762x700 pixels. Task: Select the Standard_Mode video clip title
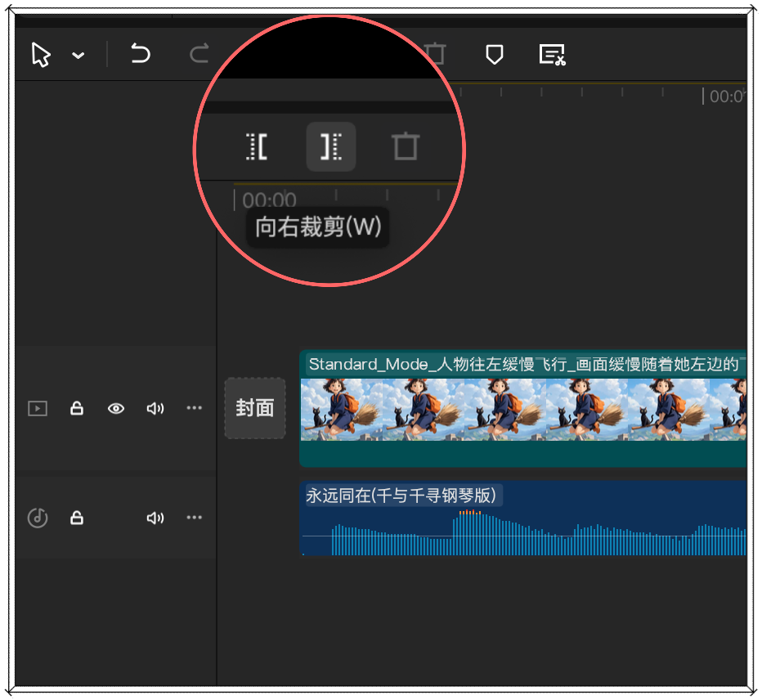(524, 364)
